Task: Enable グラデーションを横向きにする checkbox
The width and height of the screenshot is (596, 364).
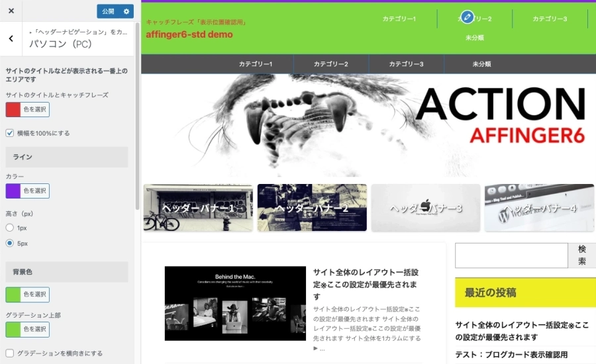Action: pos(9,353)
